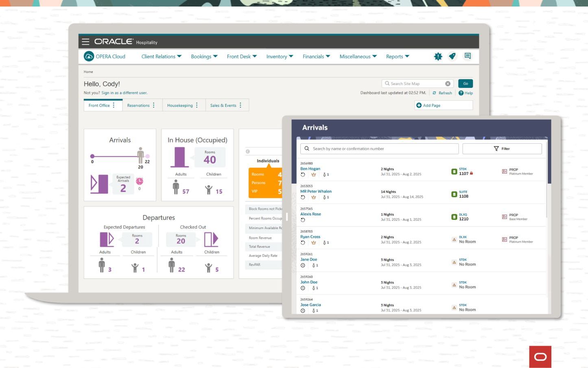
Task: Click the membership card icon in Alexis Rose row
Action: click(x=504, y=217)
